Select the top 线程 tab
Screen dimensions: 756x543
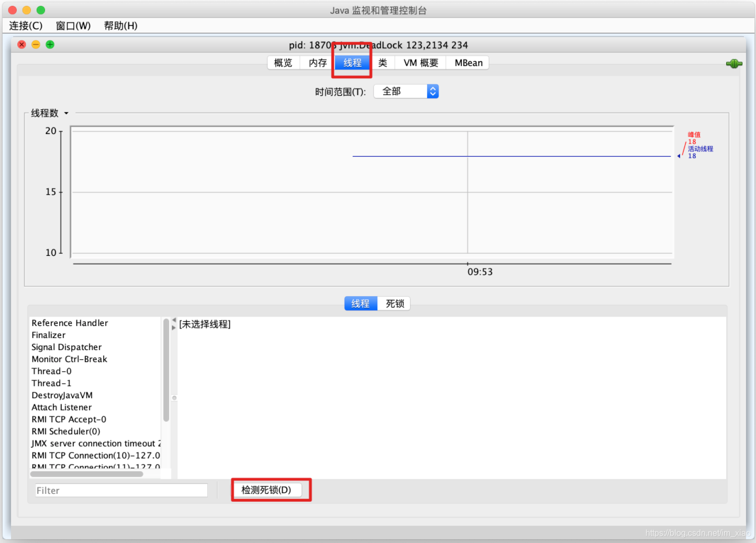pos(352,63)
